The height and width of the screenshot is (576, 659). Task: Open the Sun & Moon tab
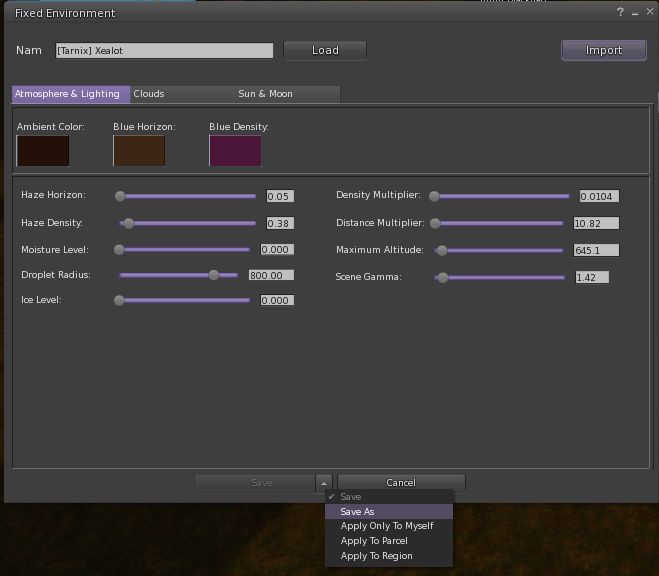265,94
